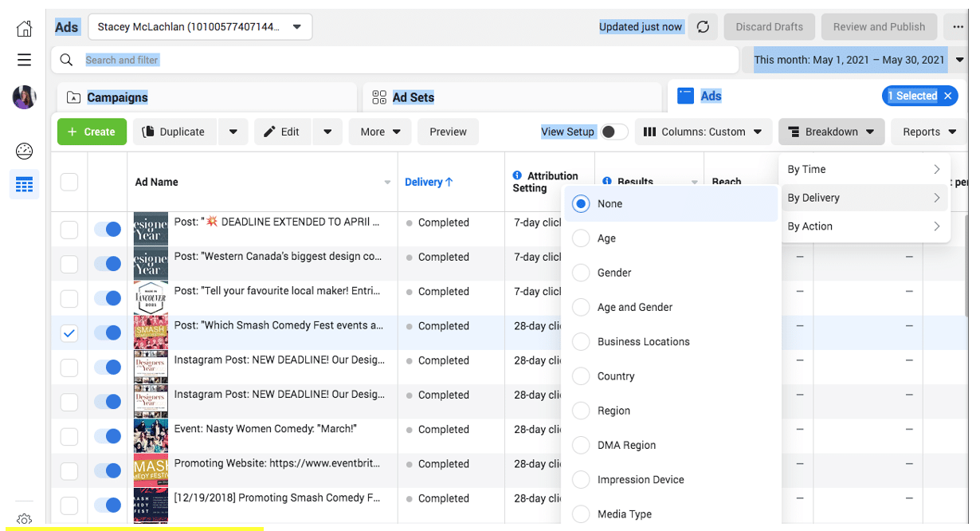This screenshot has height=531, width=980.
Task: Expand the Columns: Custom dropdown
Action: [703, 132]
